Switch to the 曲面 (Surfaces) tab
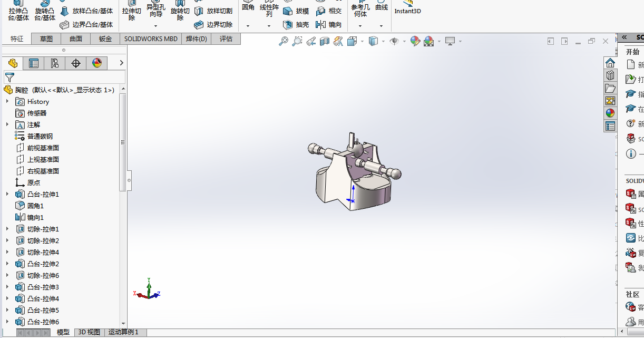 coord(76,38)
